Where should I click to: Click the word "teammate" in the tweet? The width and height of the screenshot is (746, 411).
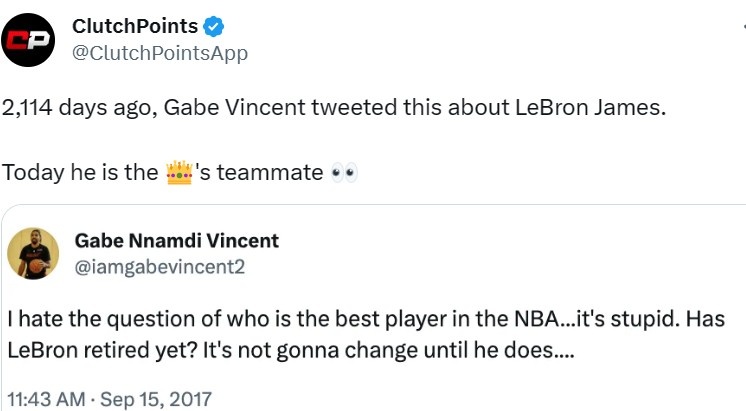pyautogui.click(x=270, y=172)
